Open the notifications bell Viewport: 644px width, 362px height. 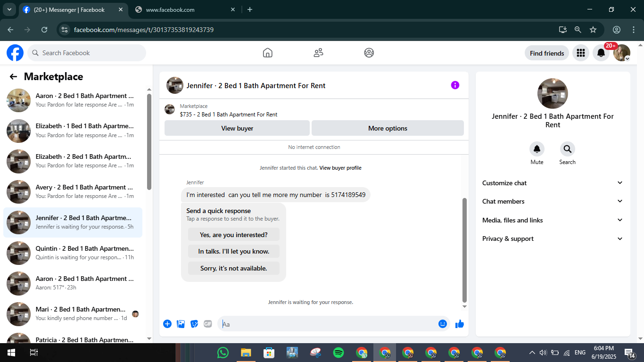(601, 53)
